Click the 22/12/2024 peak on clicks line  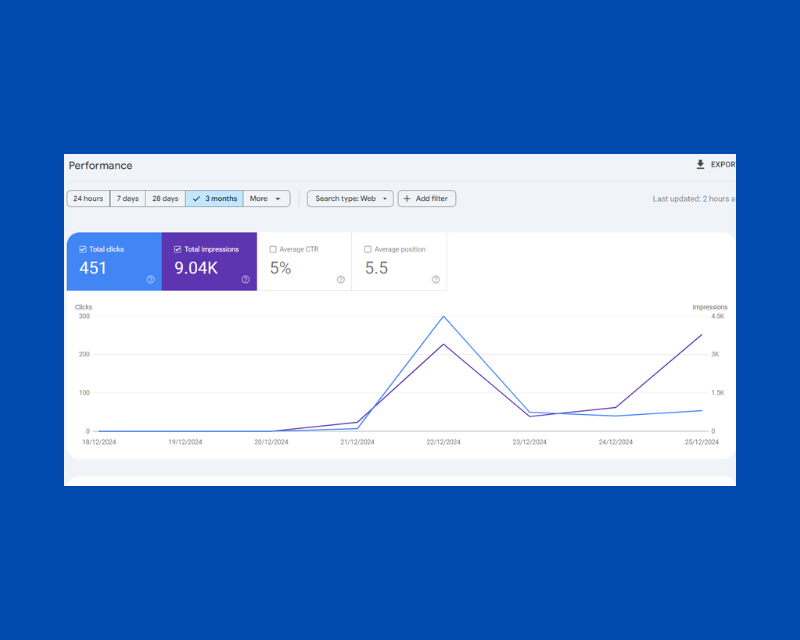coord(443,317)
